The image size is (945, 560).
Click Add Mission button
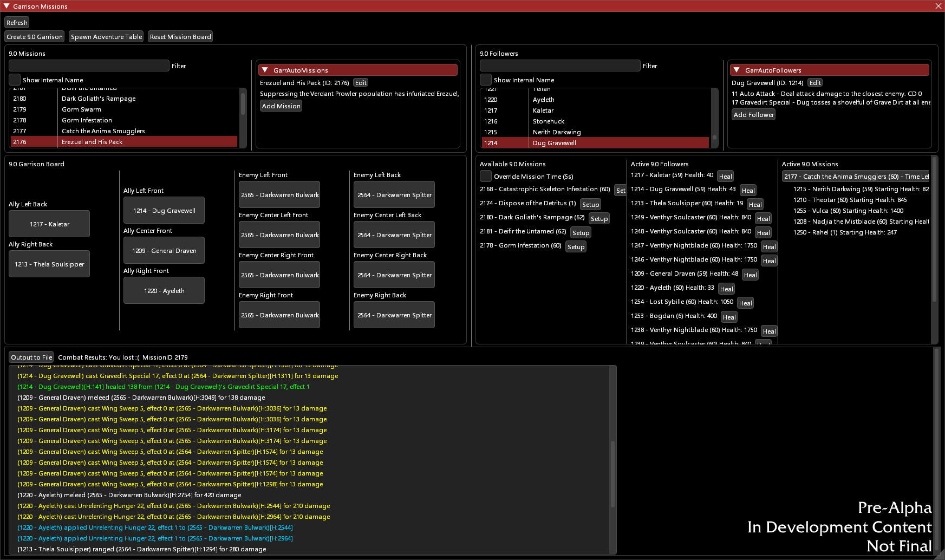pyautogui.click(x=281, y=106)
